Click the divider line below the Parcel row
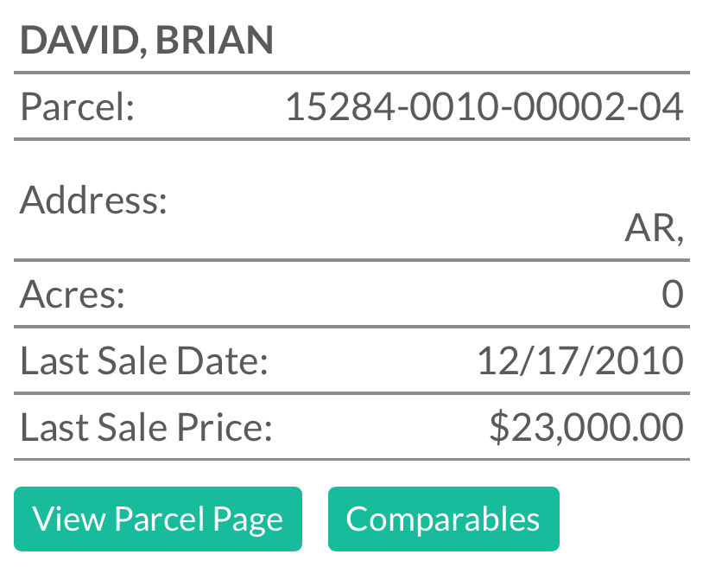728x586 pixels. tap(351, 138)
